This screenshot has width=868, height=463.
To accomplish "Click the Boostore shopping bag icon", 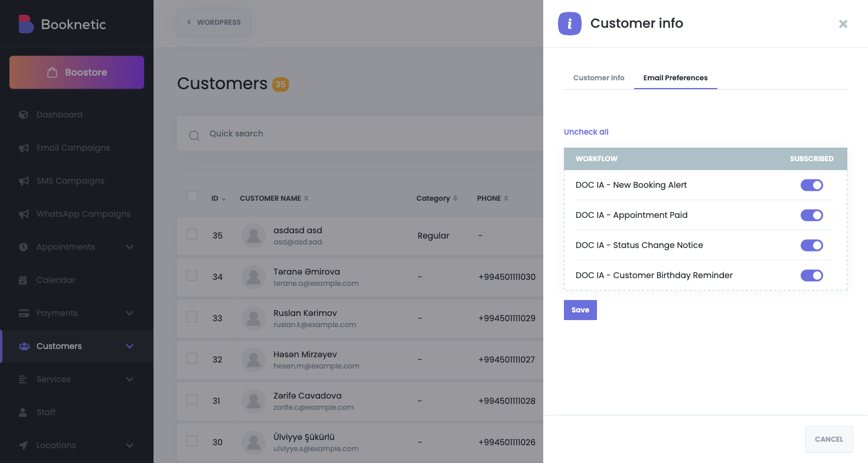I will pyautogui.click(x=53, y=72).
